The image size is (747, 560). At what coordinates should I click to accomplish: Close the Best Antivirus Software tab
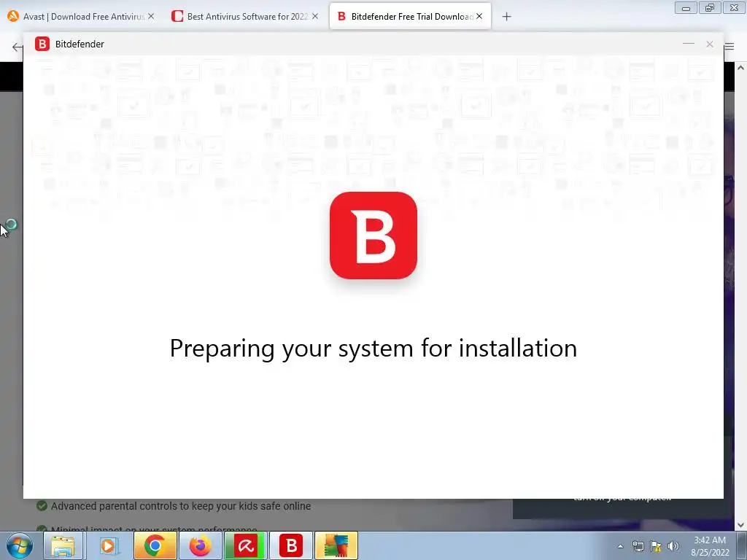click(x=315, y=16)
